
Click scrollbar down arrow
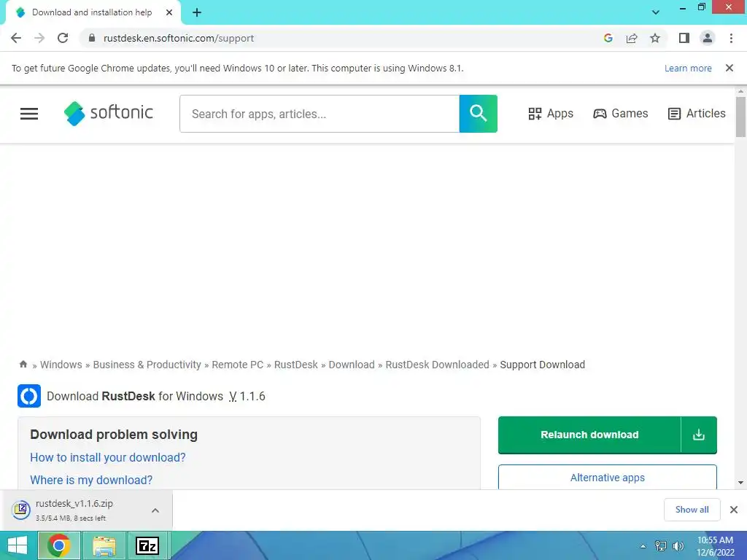[x=740, y=483]
